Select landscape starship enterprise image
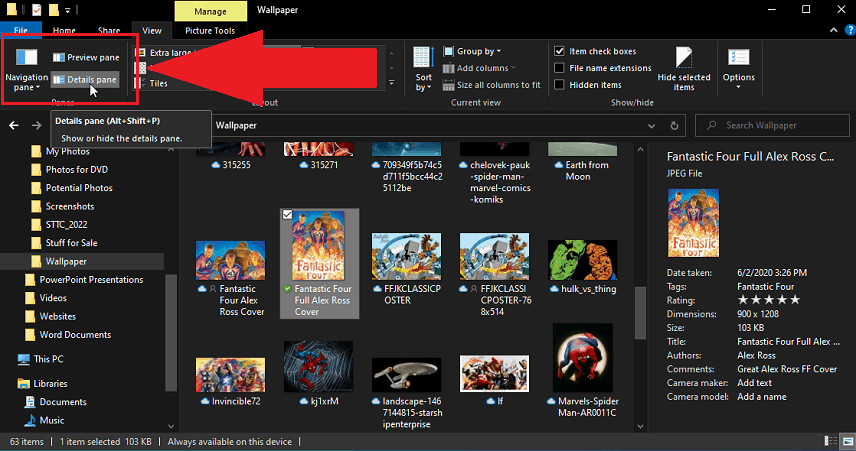856x451 pixels. coord(406,375)
